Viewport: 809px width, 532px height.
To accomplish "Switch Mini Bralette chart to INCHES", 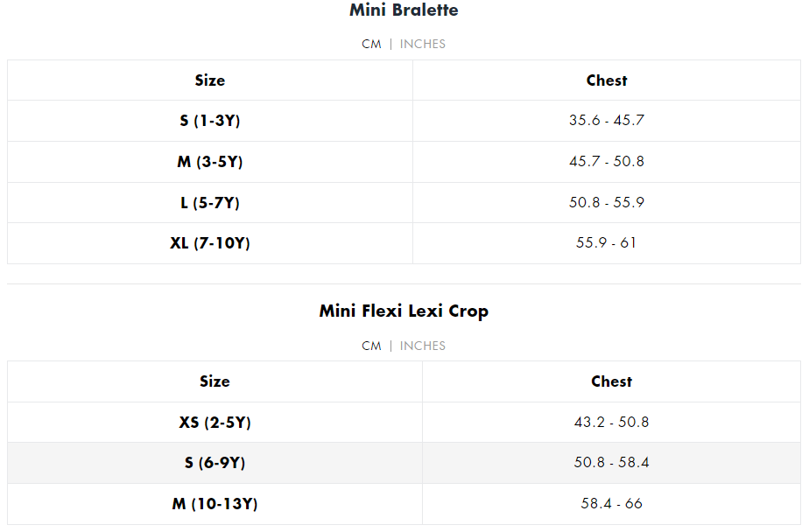I will pos(423,45).
